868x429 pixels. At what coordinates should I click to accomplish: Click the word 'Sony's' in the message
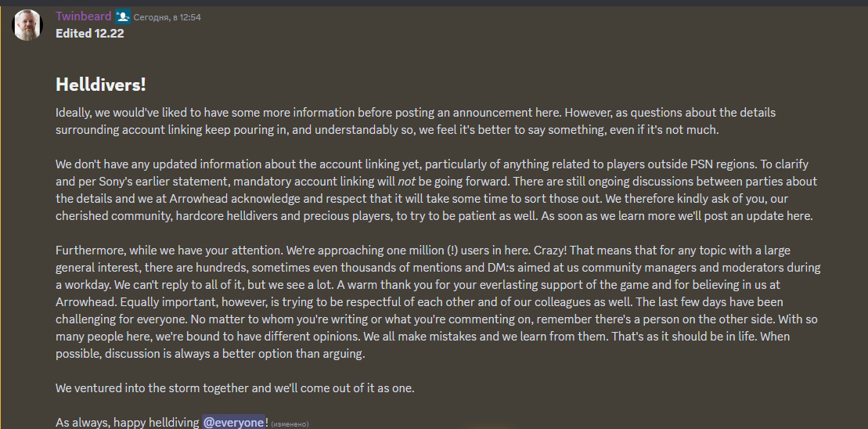click(110, 182)
